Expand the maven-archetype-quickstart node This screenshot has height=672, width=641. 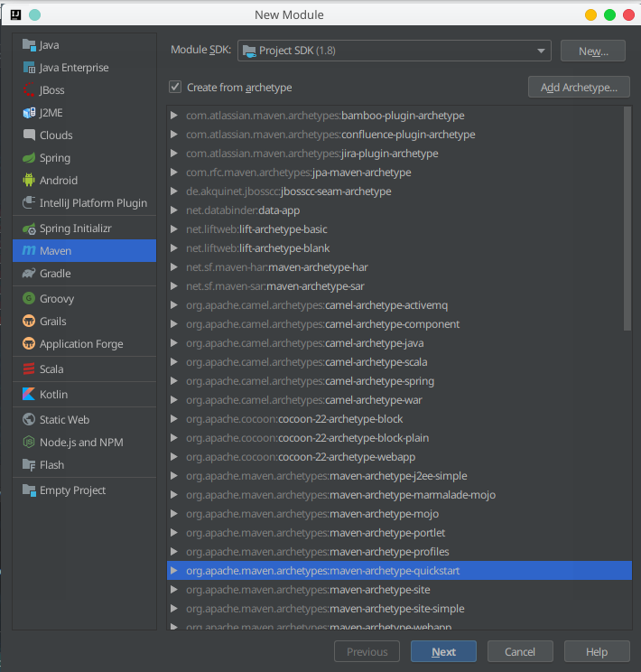coord(174,571)
